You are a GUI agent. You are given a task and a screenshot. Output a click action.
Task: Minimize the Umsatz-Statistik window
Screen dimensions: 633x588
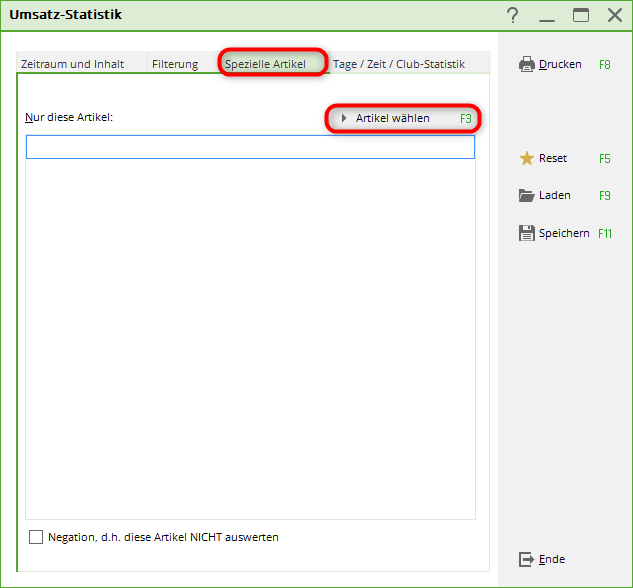pos(547,15)
